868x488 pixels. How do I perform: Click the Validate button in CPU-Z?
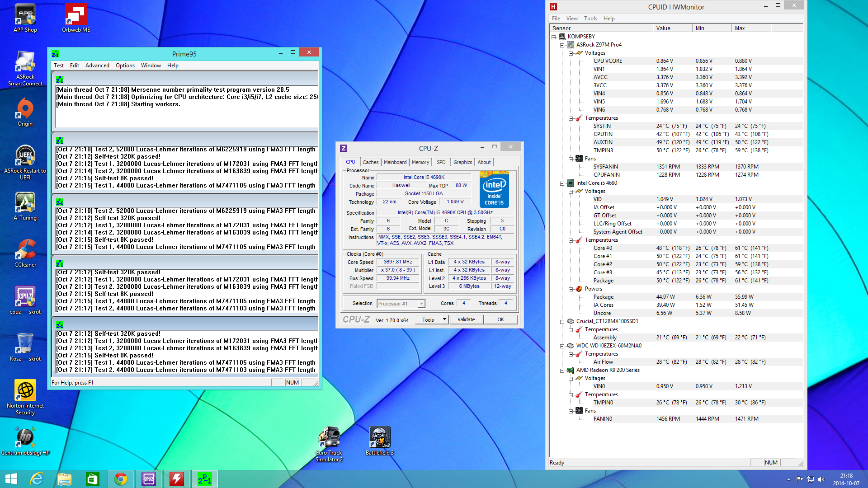point(466,319)
